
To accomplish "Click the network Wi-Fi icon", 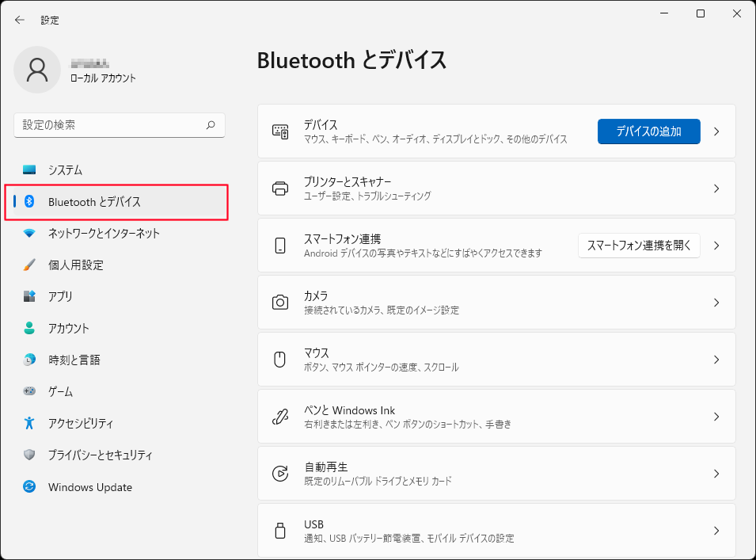I will [29, 234].
